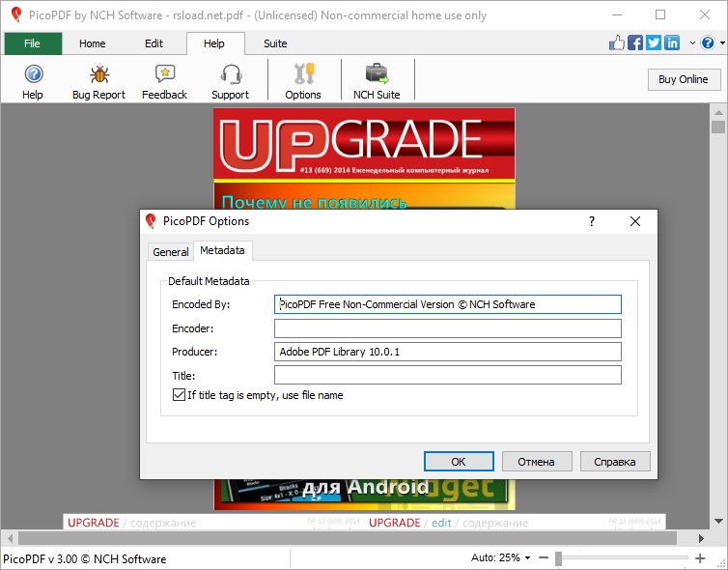Cancel the dialog with Отмена
The height and width of the screenshot is (570, 728).
pos(537,461)
